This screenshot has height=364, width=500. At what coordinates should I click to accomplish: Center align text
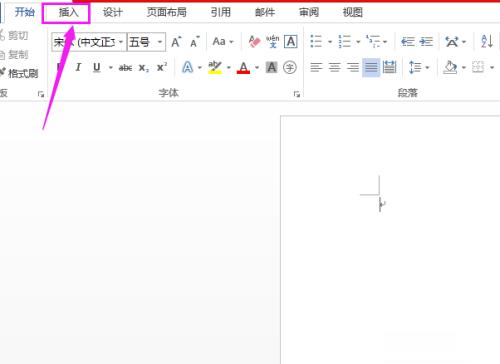pos(334,68)
